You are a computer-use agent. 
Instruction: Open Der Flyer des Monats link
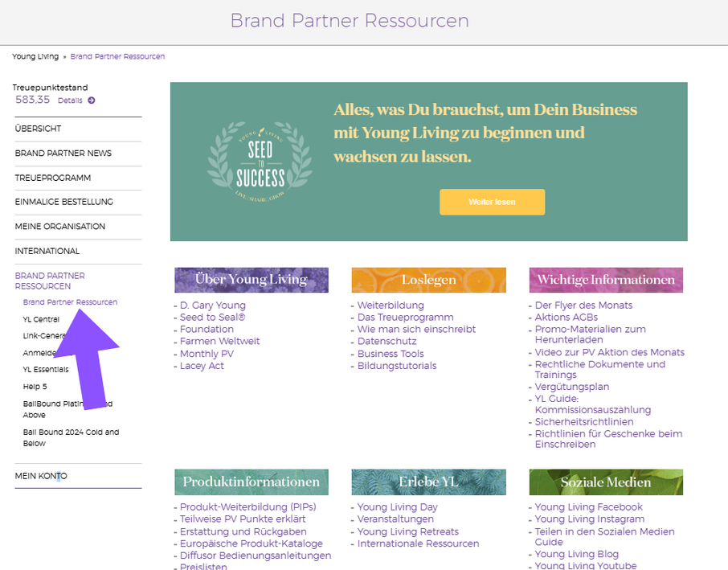point(583,306)
